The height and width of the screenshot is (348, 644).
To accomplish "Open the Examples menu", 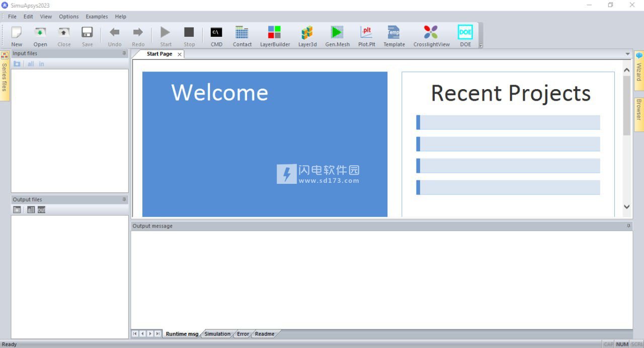I will (97, 17).
